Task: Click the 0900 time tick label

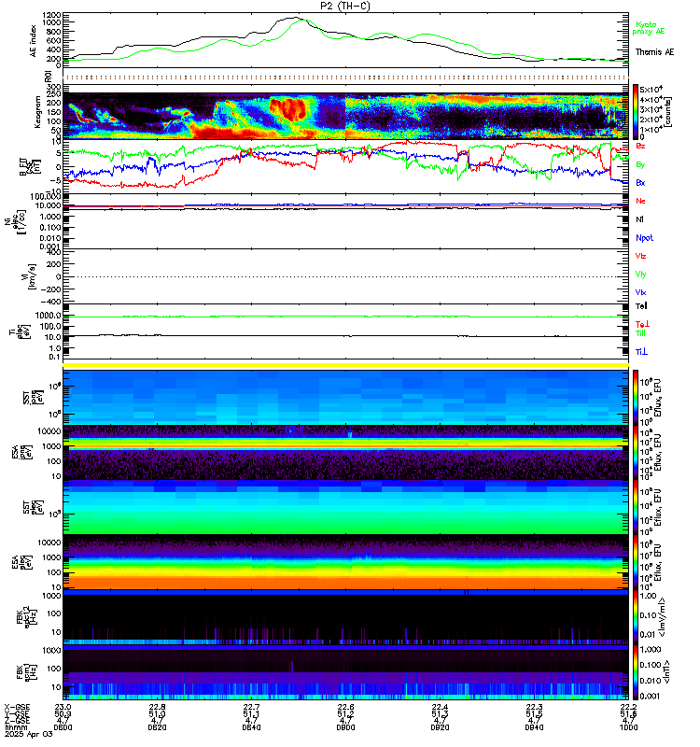Action: tap(345, 727)
